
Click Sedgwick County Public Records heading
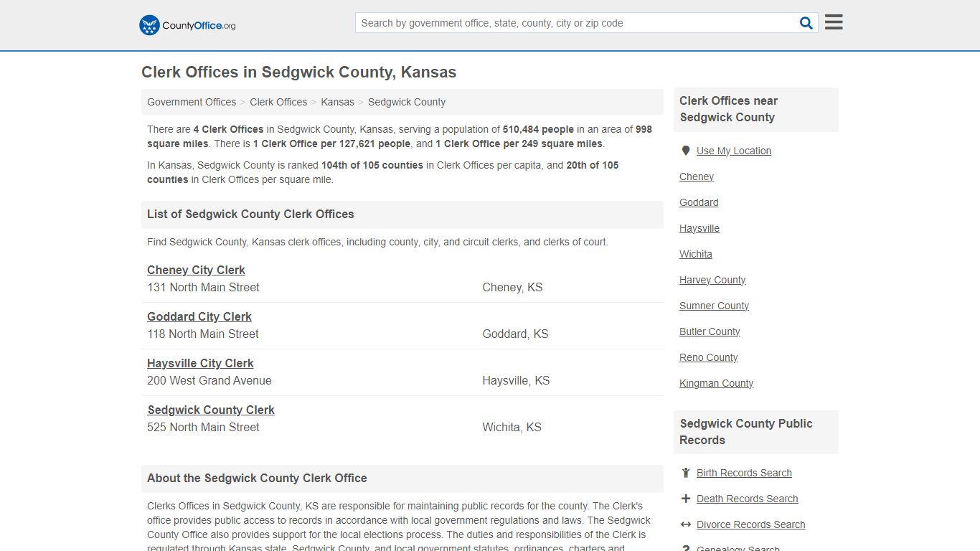(746, 432)
